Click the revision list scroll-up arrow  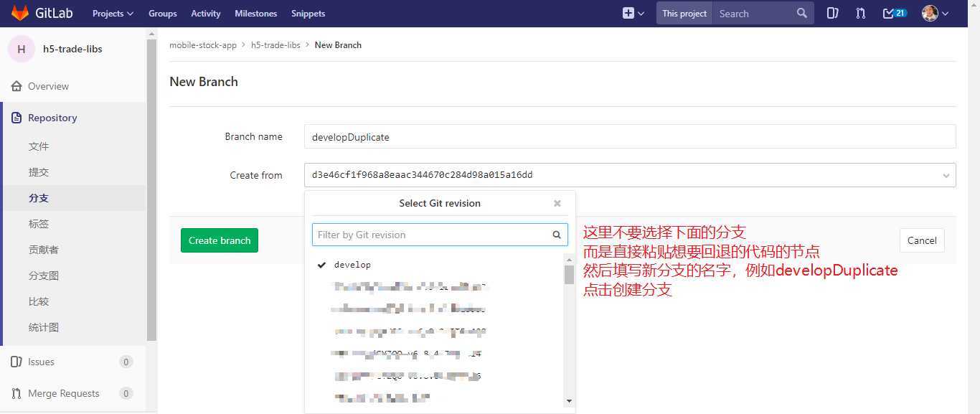(x=569, y=258)
